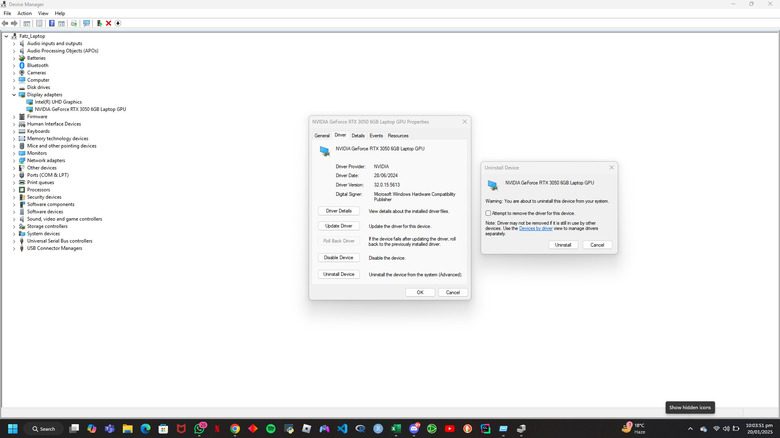This screenshot has height=438, width=780.
Task: Click Cancel in Properties dialog
Action: 453,292
